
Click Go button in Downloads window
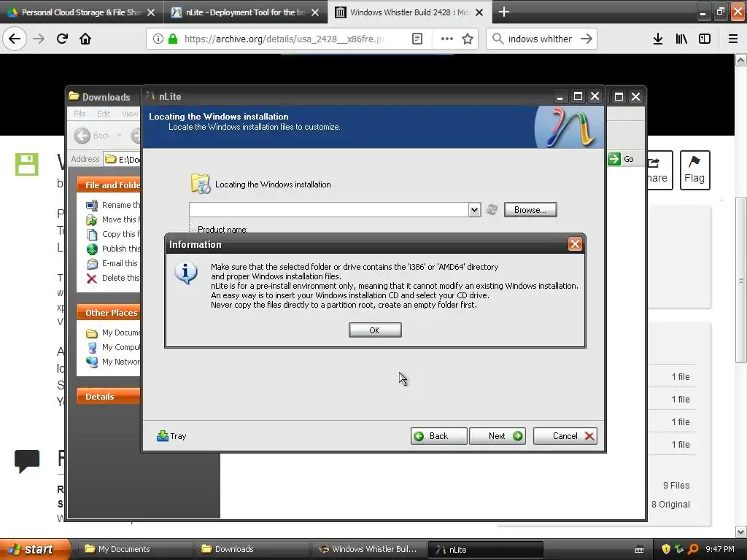pyautogui.click(x=622, y=159)
